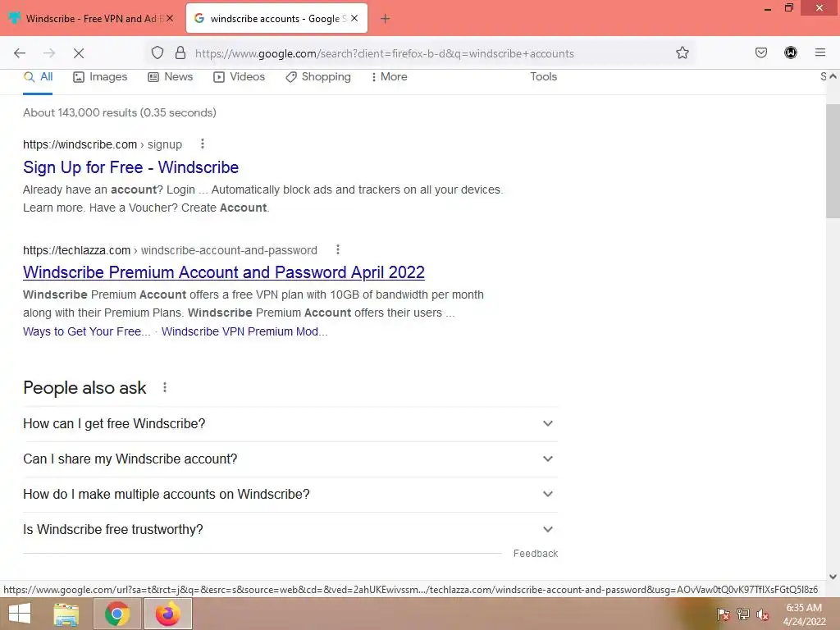Screen dimensions: 840x630
Task: Close the windscribe accounts Google tab
Action: tap(354, 18)
